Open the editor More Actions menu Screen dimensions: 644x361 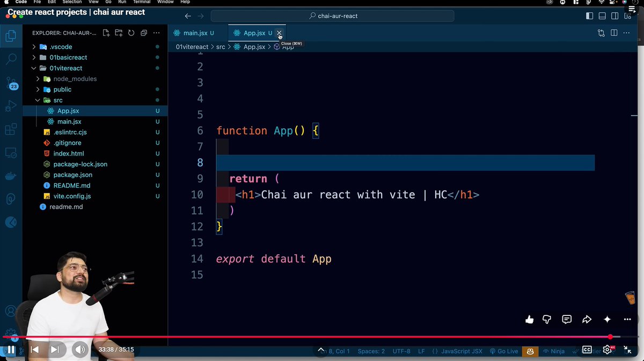(627, 33)
